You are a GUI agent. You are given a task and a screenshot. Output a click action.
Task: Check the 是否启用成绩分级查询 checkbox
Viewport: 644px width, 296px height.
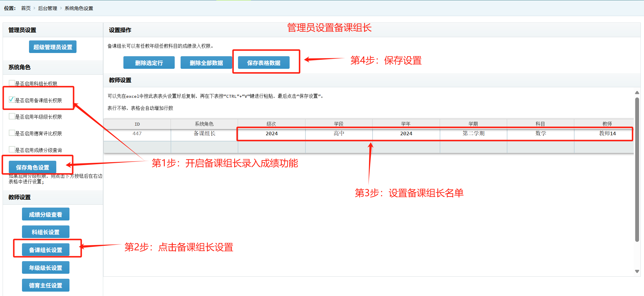(x=12, y=150)
